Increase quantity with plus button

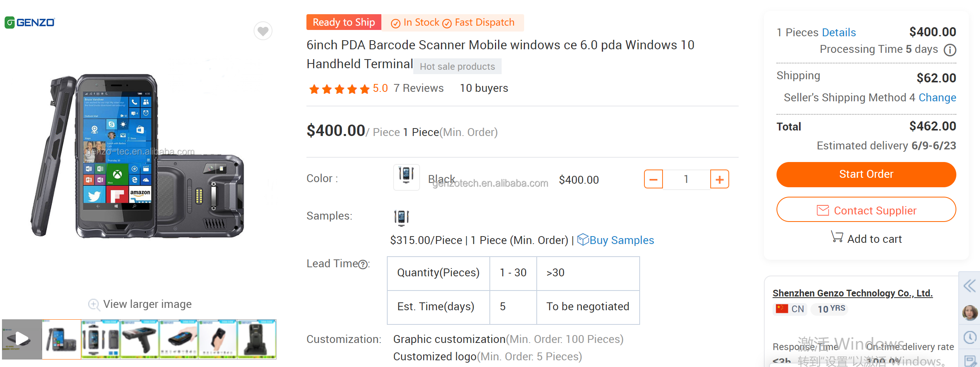[719, 179]
